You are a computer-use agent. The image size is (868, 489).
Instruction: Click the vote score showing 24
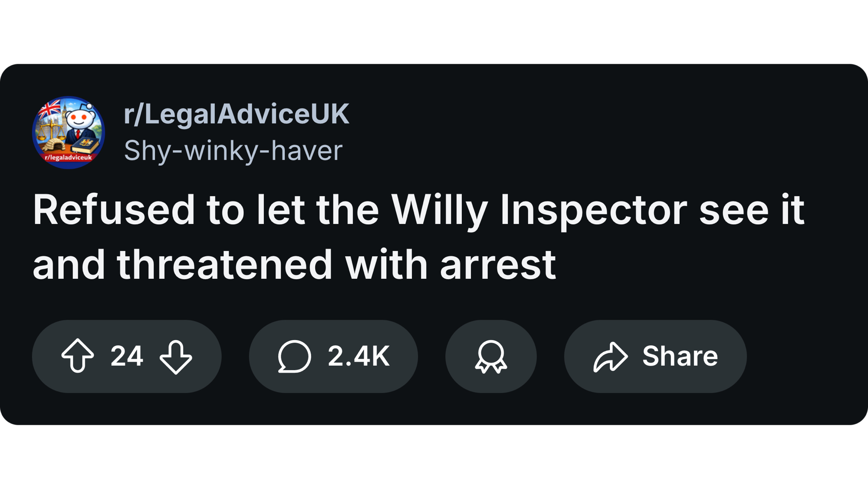click(127, 357)
